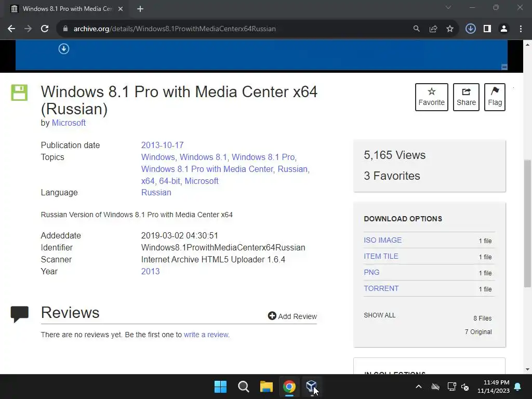Click the page address bar URL
The width and height of the screenshot is (532, 399).
pos(175,29)
